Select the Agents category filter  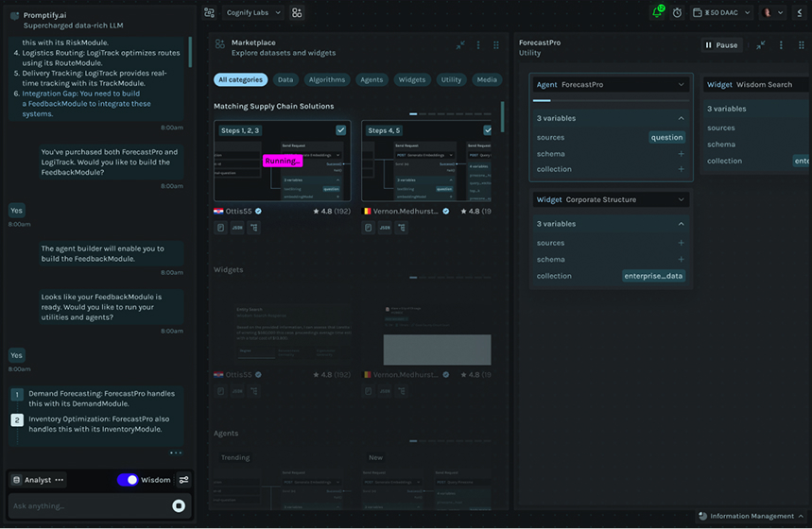coord(371,79)
